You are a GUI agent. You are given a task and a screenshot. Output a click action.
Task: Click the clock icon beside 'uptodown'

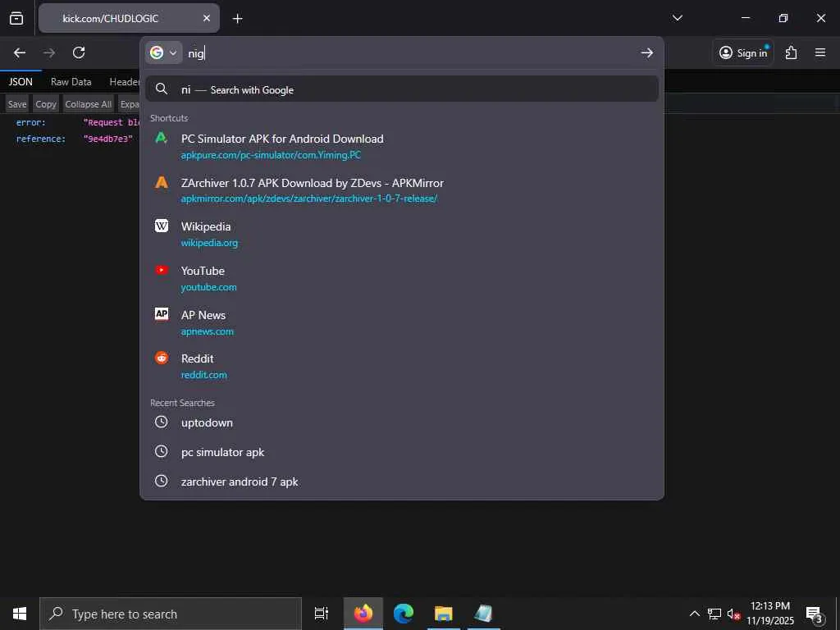click(162, 422)
